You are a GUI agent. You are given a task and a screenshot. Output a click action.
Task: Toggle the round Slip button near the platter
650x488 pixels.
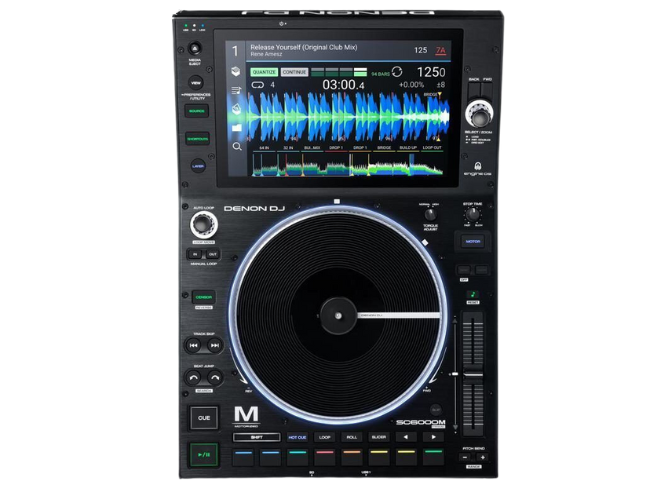pos(435,409)
